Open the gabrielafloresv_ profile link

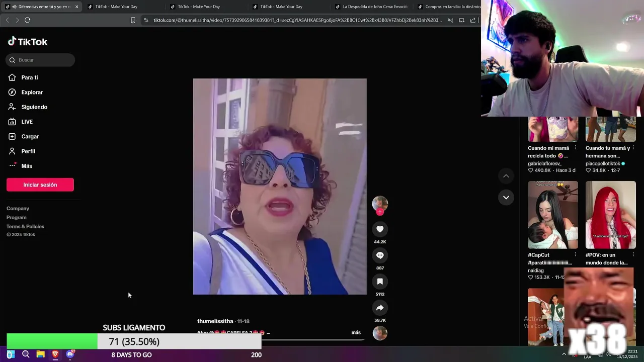(x=544, y=163)
